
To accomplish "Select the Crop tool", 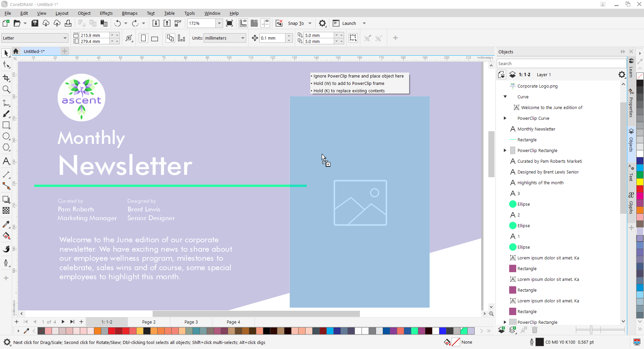I will (6, 78).
